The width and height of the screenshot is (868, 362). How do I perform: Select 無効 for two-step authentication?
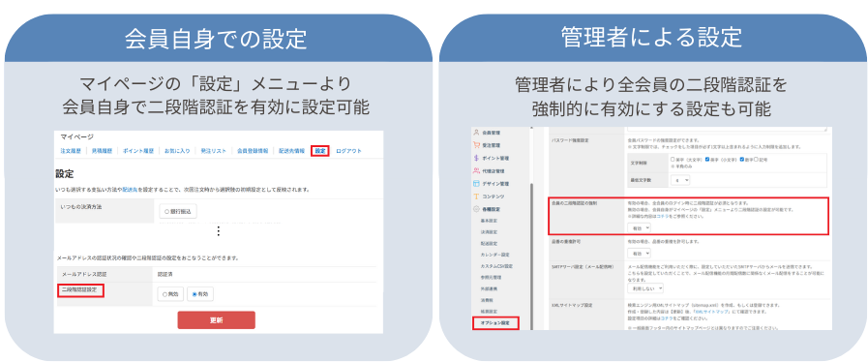click(x=165, y=294)
